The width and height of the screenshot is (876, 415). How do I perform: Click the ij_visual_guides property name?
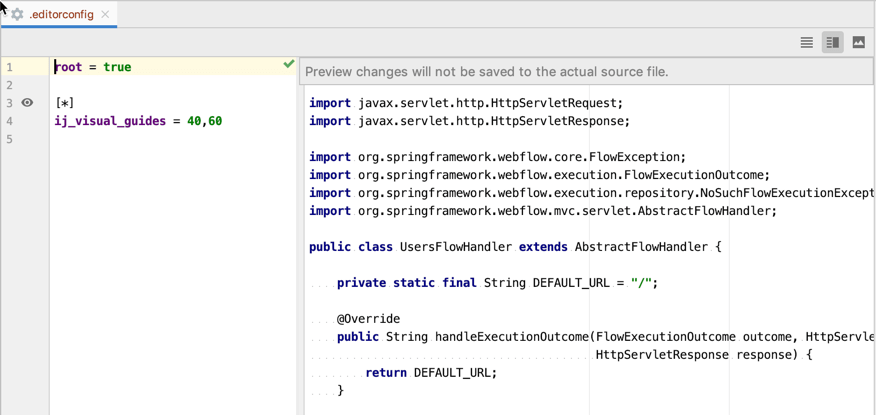(110, 121)
